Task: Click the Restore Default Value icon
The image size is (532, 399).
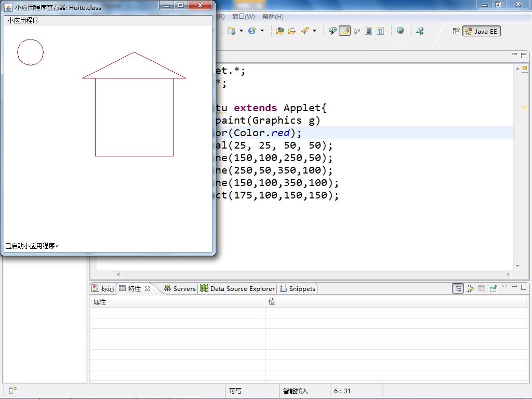Action: coord(482,289)
